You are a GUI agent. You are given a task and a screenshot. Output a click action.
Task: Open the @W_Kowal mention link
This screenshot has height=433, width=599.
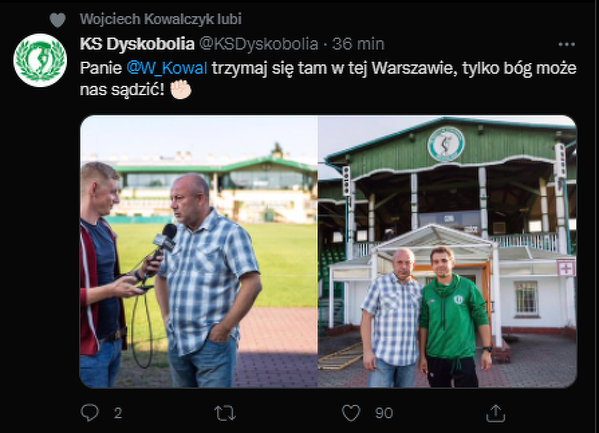(x=167, y=68)
